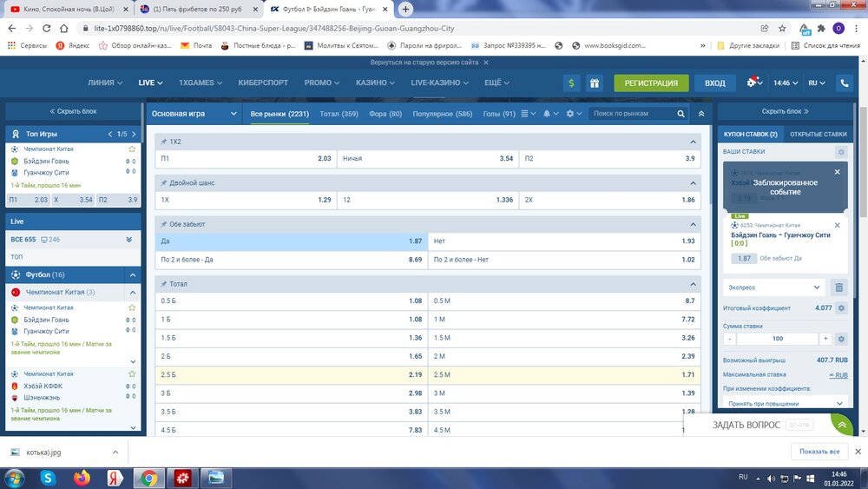Collapse the 1X2 market section
Screen dimensions: 868x489
(693, 142)
